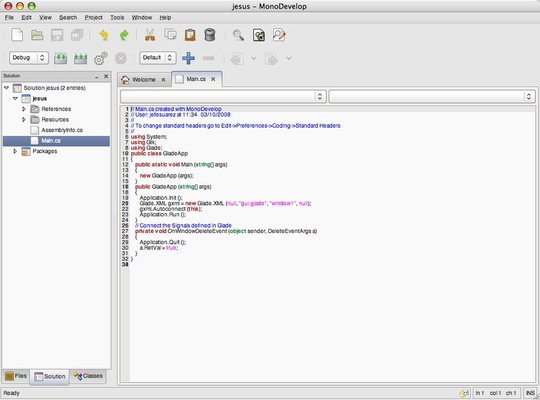Open a file with the folder icon
This screenshot has width=540, height=400.
click(37, 35)
